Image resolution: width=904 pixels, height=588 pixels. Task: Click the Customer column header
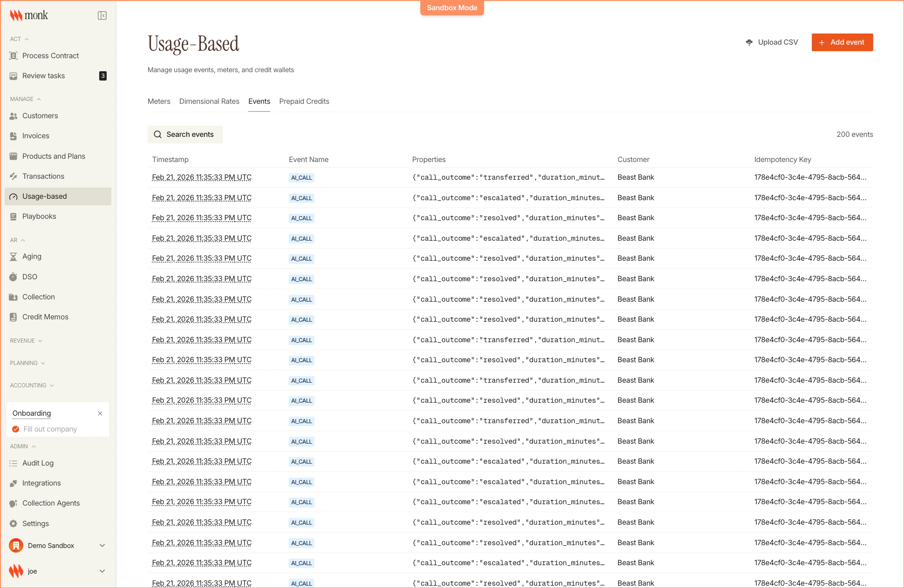coord(633,160)
